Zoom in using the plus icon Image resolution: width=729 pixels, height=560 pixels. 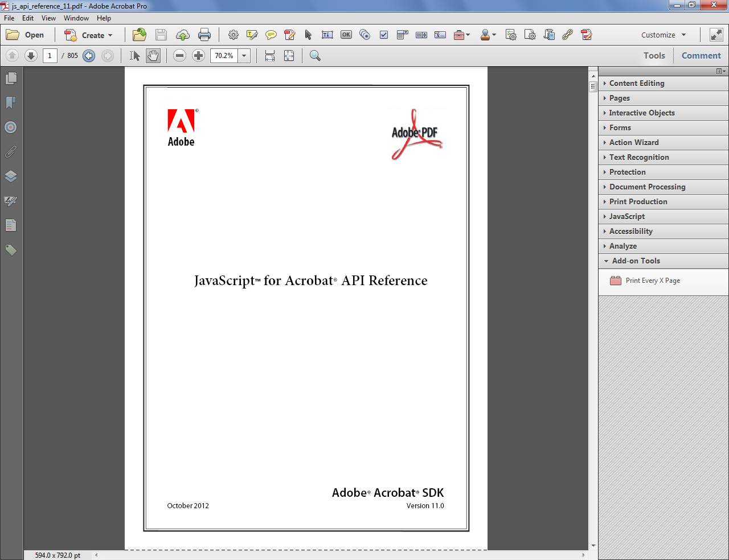click(x=198, y=55)
